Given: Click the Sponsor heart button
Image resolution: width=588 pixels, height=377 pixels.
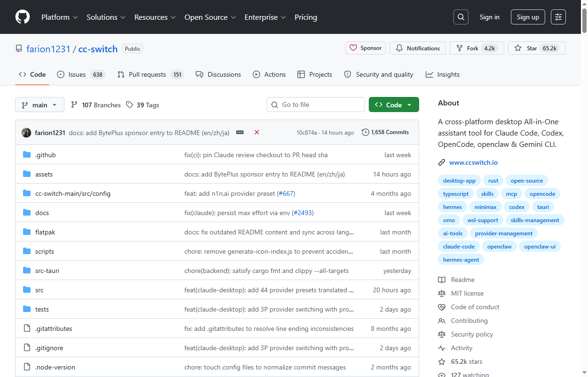Looking at the screenshot, I should tap(366, 48).
